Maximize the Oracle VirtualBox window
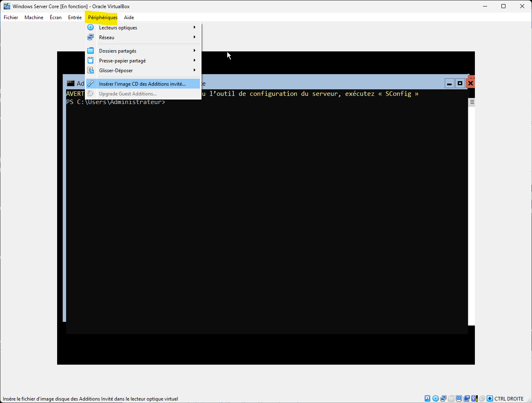The image size is (532, 403). [x=503, y=6]
